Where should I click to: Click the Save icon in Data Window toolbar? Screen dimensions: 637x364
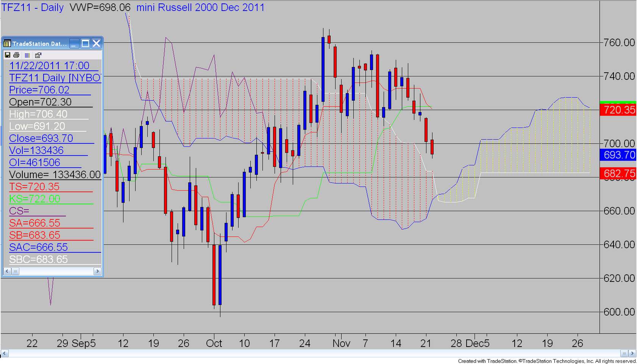click(x=7, y=55)
